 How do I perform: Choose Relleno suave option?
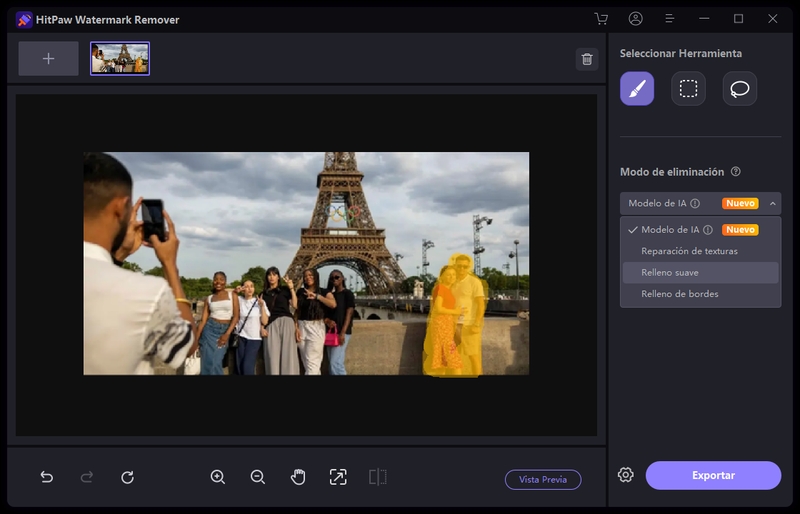click(x=670, y=272)
